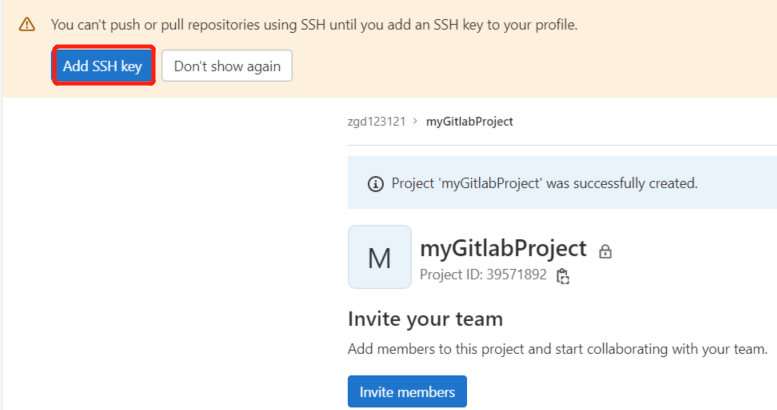The width and height of the screenshot is (777, 410).
Task: Click the warning triangle icon in SSH banner
Action: point(27,24)
